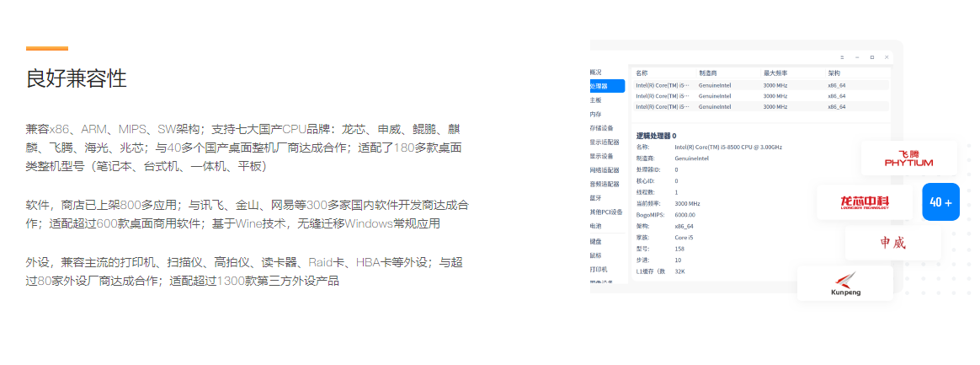Click the Kunpeng brand logo card
980x365 pixels.
844,283
